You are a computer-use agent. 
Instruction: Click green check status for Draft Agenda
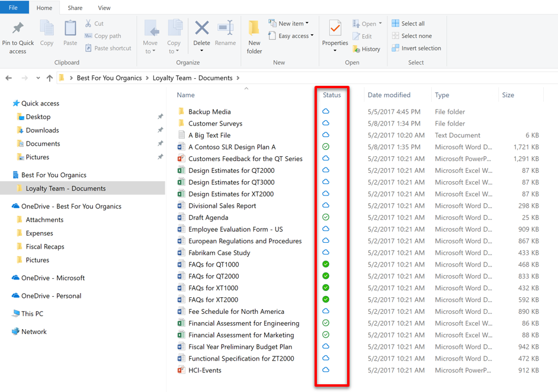326,217
